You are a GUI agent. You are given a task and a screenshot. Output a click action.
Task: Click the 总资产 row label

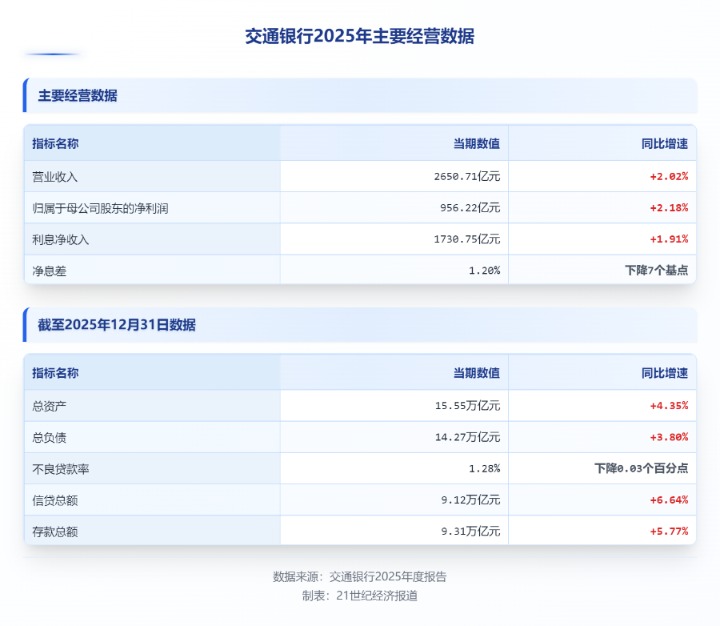[x=49, y=406]
